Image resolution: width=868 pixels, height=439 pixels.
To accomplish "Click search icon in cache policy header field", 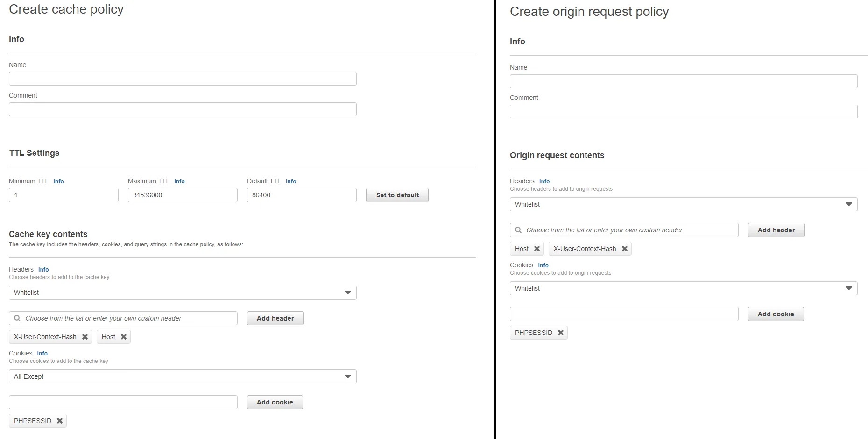I will pyautogui.click(x=17, y=318).
